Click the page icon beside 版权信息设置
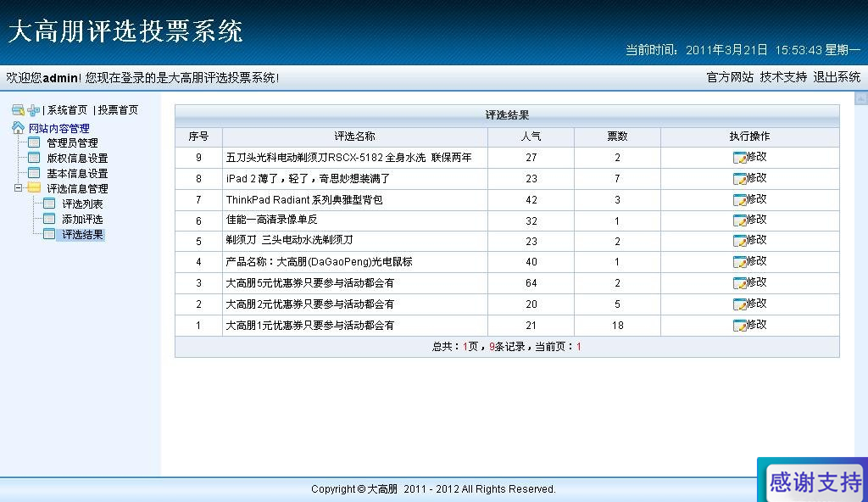The height and width of the screenshot is (502, 868). (34, 158)
